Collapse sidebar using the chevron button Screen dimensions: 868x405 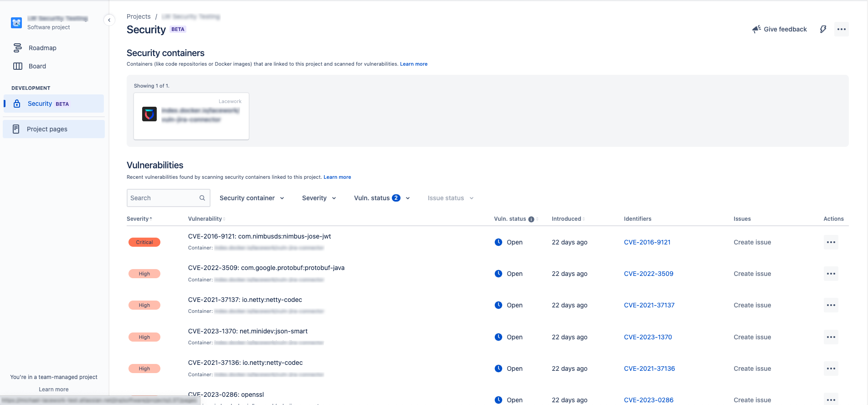109,20
